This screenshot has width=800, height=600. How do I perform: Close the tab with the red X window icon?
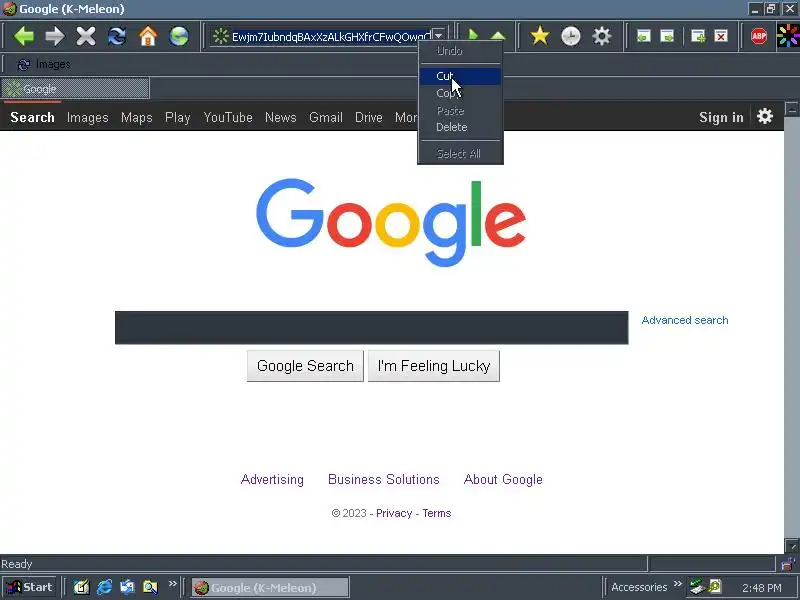tap(721, 36)
